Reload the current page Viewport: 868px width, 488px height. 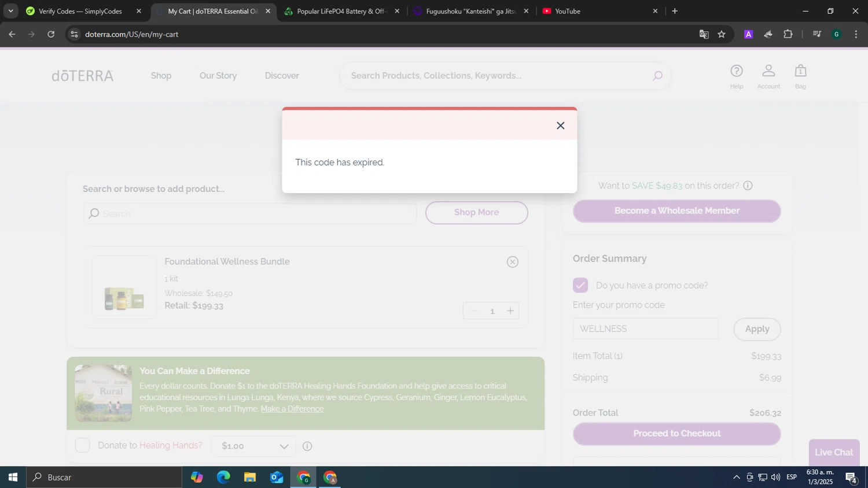point(51,34)
